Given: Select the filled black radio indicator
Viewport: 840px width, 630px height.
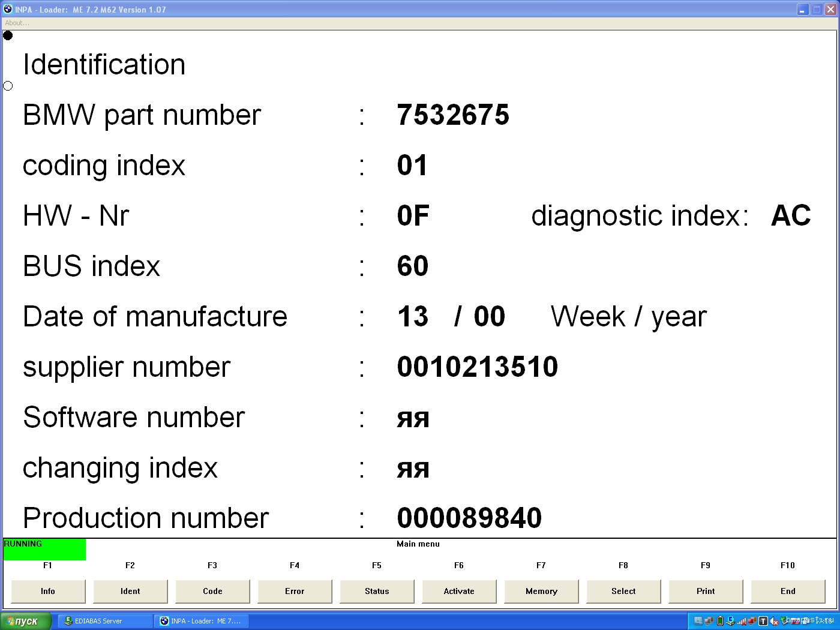Looking at the screenshot, I should pyautogui.click(x=8, y=35).
